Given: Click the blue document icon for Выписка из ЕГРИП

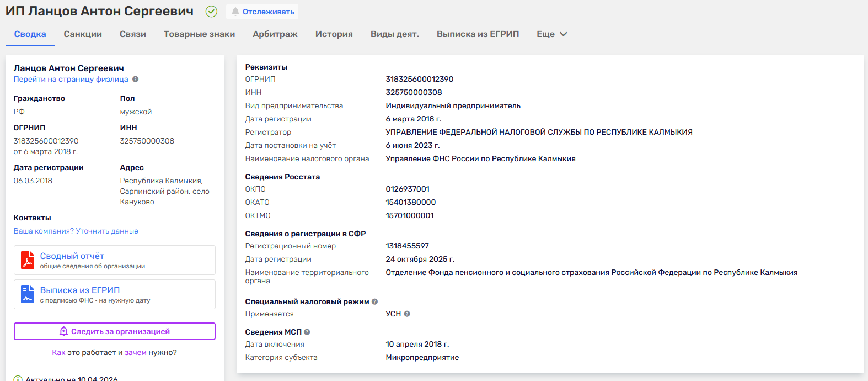Looking at the screenshot, I should tap(28, 294).
